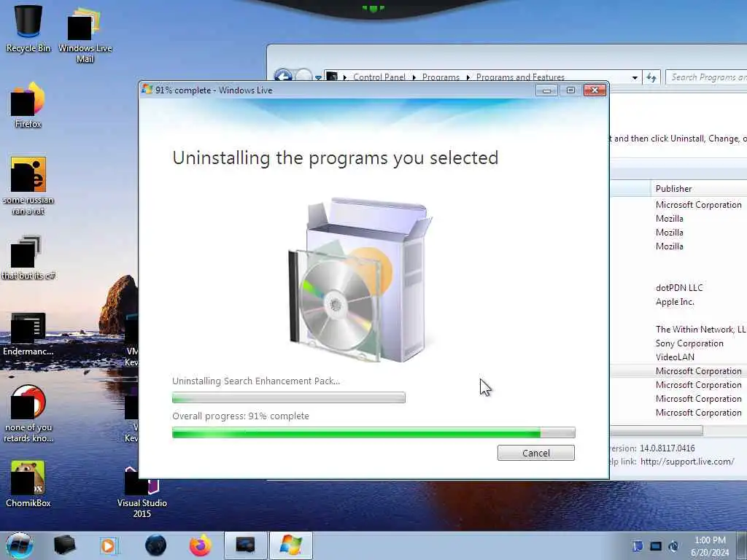Open the taskbar clock showing 1:00 PM
This screenshot has height=560, width=747.
click(x=710, y=546)
